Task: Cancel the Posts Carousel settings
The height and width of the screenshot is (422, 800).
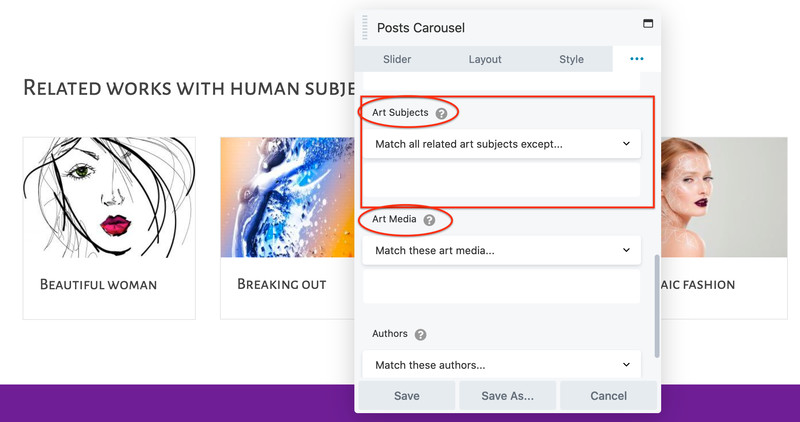Action: point(608,396)
